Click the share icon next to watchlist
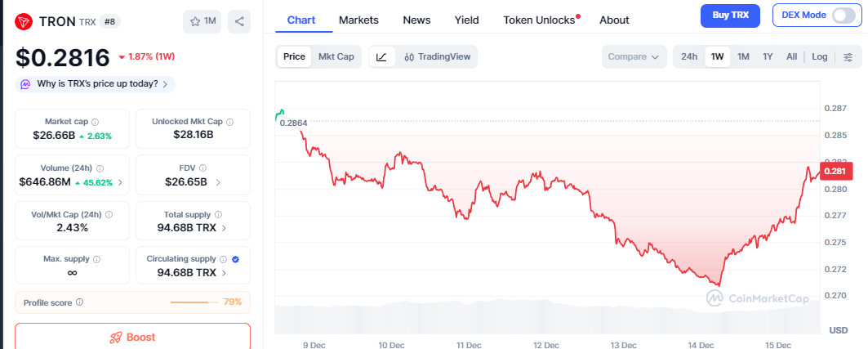Screen dimensions: 868x349 (239, 21)
